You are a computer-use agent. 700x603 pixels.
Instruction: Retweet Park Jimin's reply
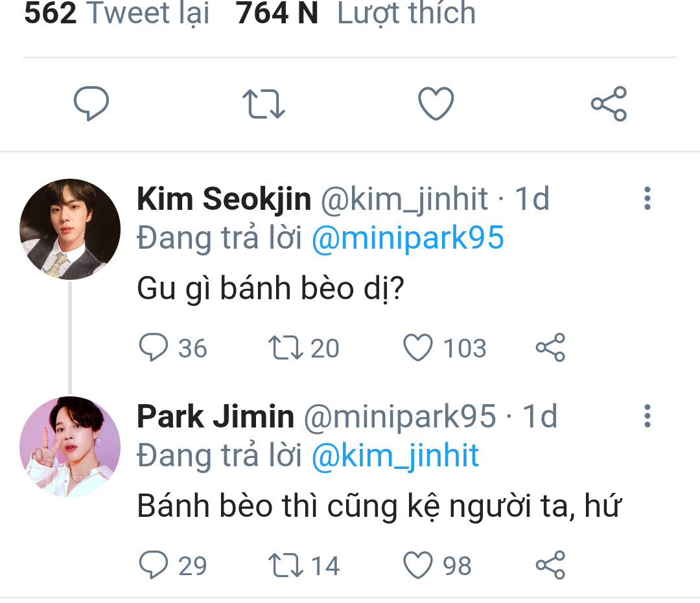tap(286, 565)
